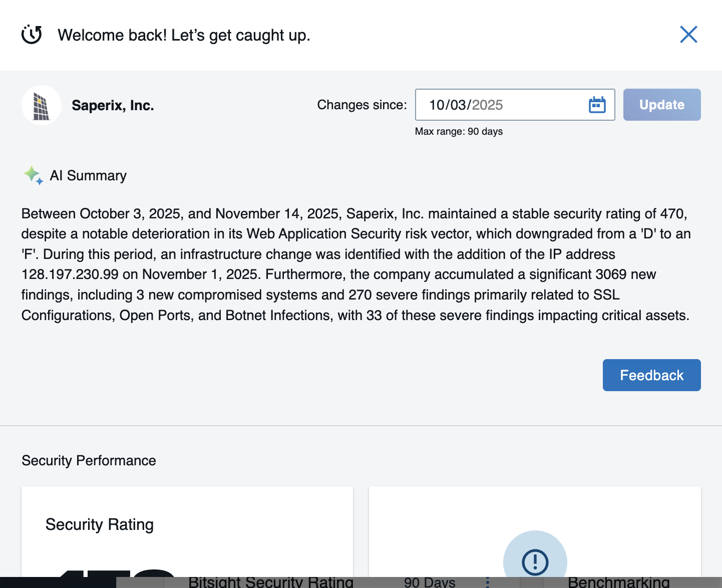Image resolution: width=722 pixels, height=588 pixels.
Task: Open the Feedback button
Action: 651,375
